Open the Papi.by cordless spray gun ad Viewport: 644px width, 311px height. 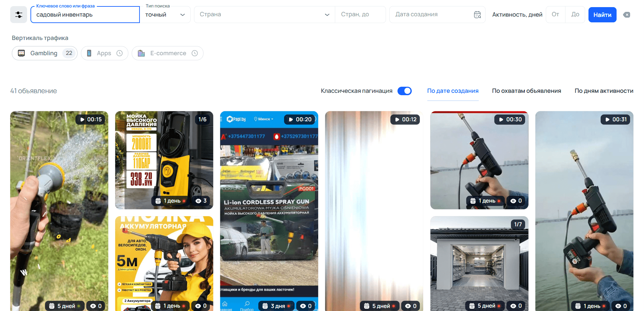click(x=269, y=211)
